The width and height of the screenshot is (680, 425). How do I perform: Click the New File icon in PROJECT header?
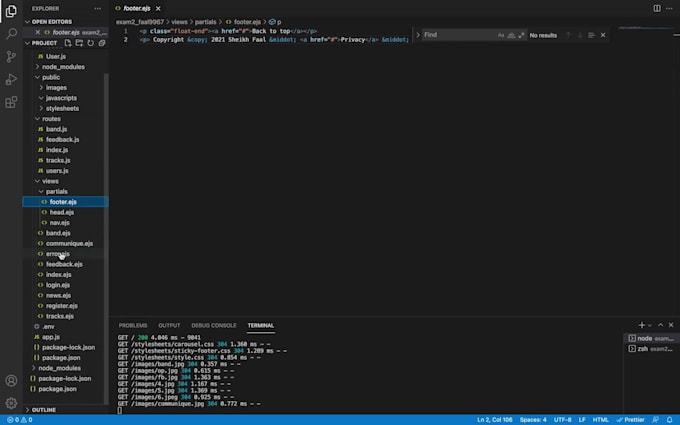(68, 43)
